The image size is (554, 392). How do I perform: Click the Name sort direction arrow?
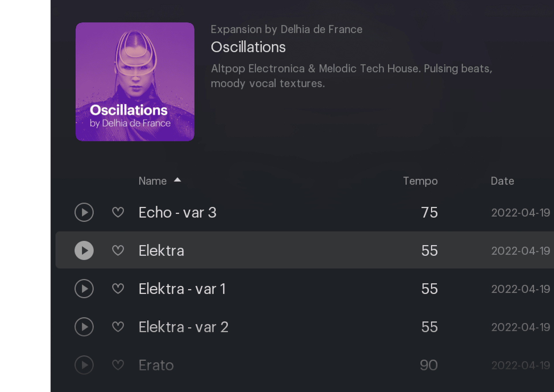click(177, 180)
